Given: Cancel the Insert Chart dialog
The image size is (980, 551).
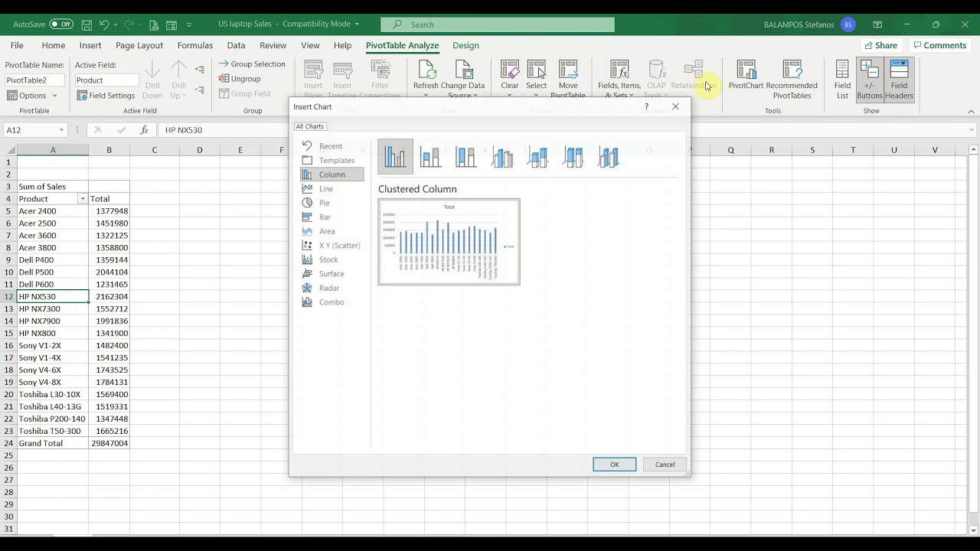Looking at the screenshot, I should pos(665,465).
